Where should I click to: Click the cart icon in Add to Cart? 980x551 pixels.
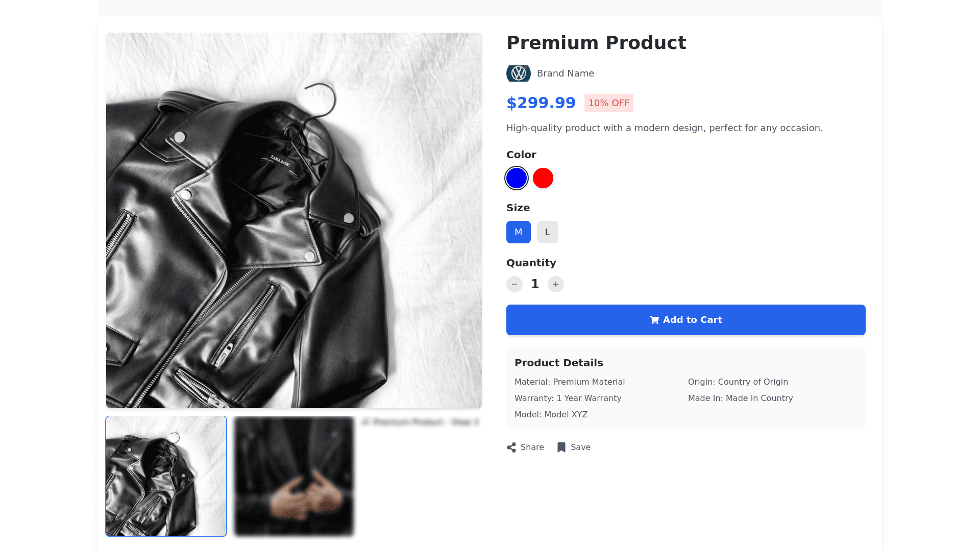click(654, 320)
